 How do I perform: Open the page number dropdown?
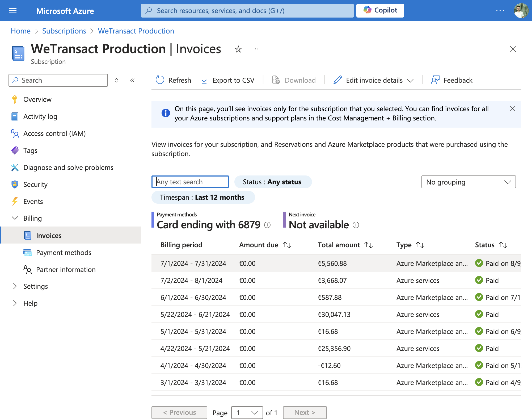pyautogui.click(x=247, y=413)
